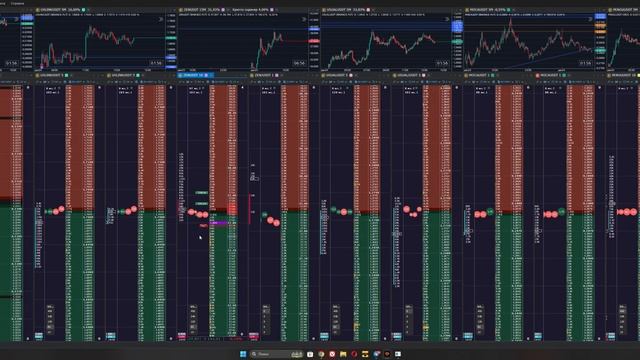Click the upper green order label in ZENUSDT 14 book
Viewport: 640px width, 360px height.
(x=201, y=193)
